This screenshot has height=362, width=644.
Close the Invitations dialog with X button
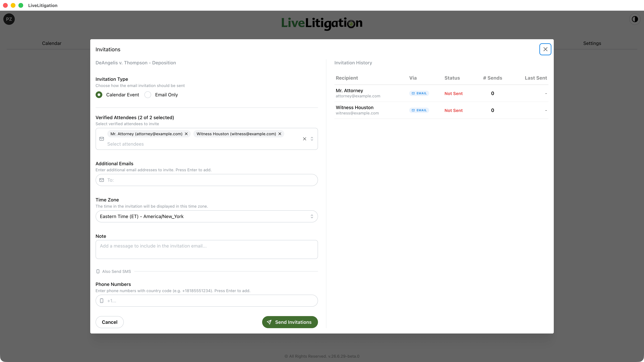point(545,49)
